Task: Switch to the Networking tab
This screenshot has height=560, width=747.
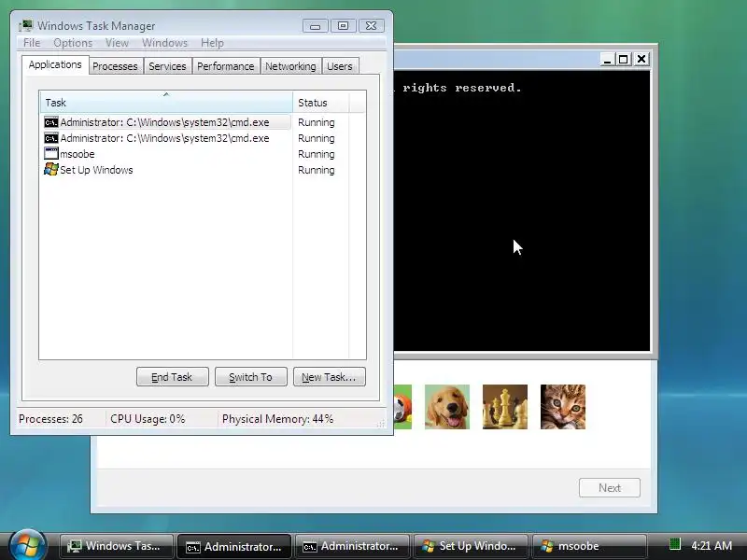Action: click(290, 66)
